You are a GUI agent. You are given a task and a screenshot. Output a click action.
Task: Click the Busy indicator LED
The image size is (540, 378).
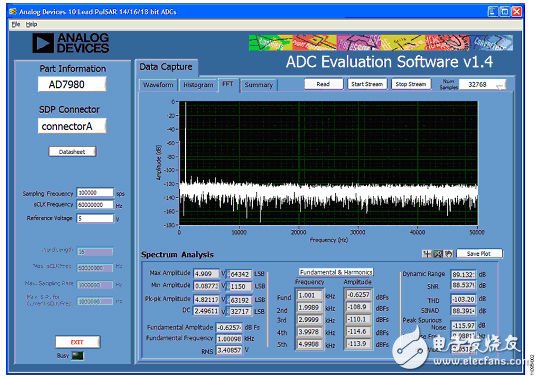click(78, 356)
